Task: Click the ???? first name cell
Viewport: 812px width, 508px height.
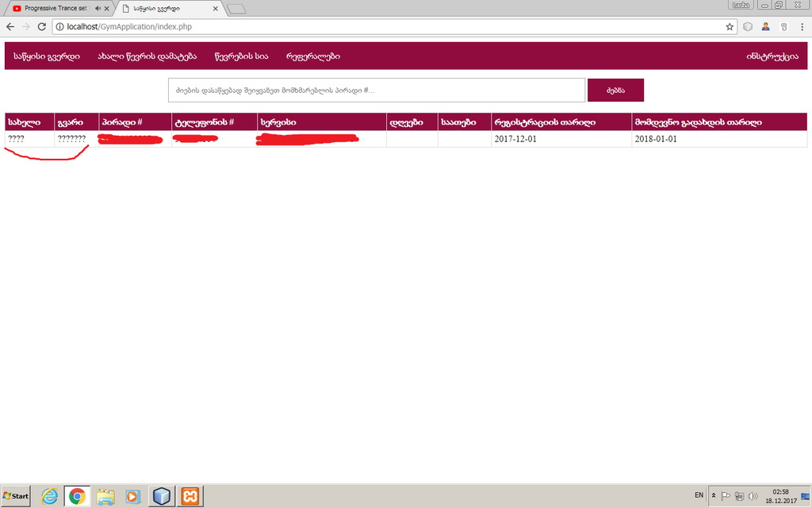Action: [x=29, y=139]
